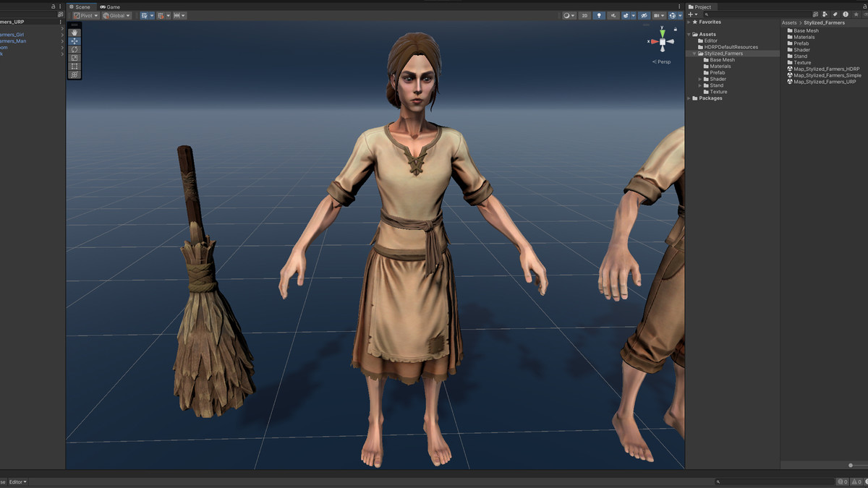Select Map_Stylized_Farmers_HDRP scene asset
This screenshot has width=868, height=488.
pyautogui.click(x=823, y=69)
